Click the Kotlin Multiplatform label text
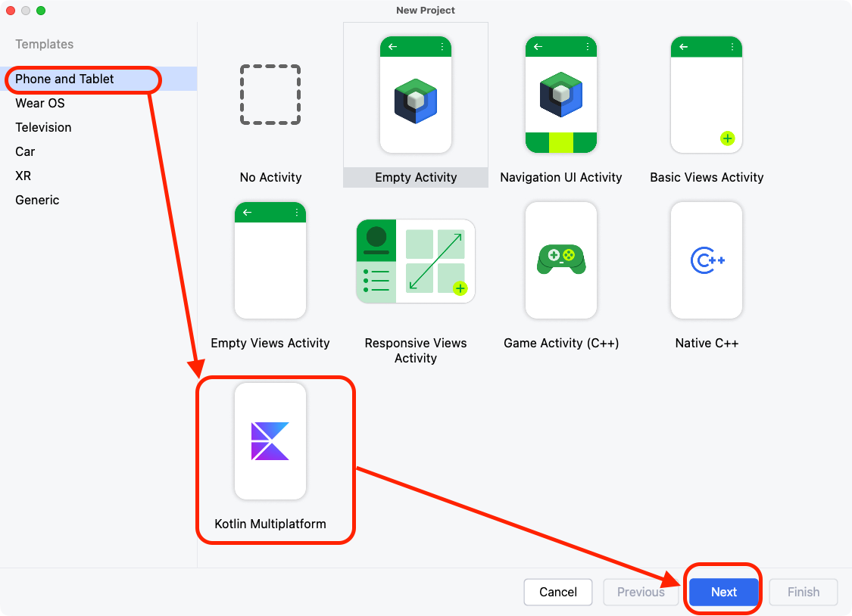This screenshot has height=616, width=852. [270, 524]
